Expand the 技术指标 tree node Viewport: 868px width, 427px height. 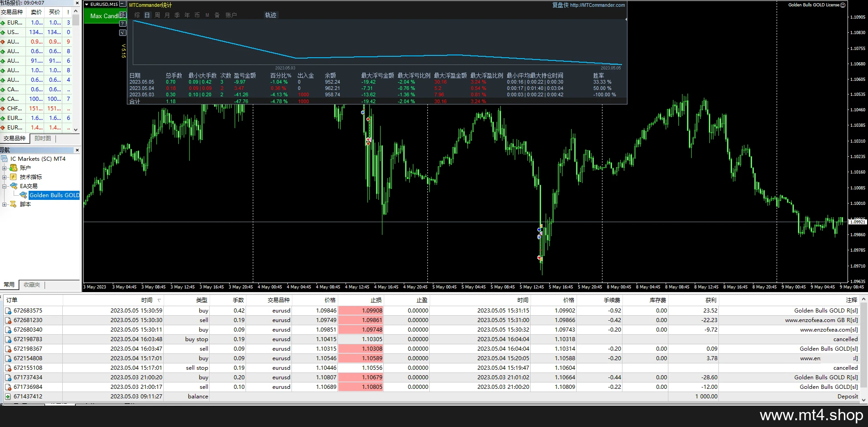point(5,177)
